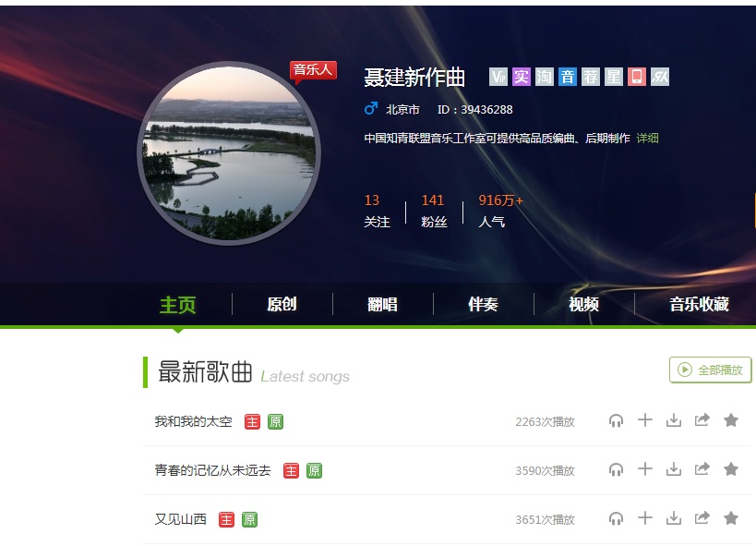This screenshot has width=756, height=546.
Task: Switch to the 伴奏 tab
Action: coord(483,304)
